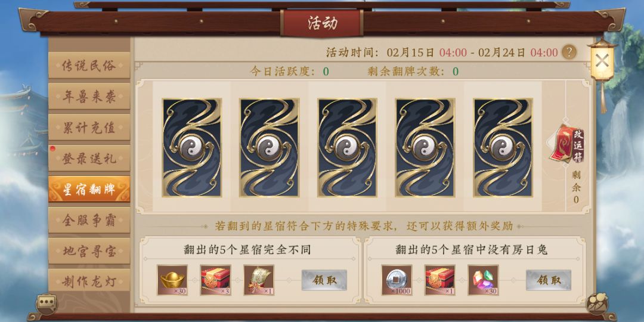Open the chat bubble icon at bottom left

[46, 304]
